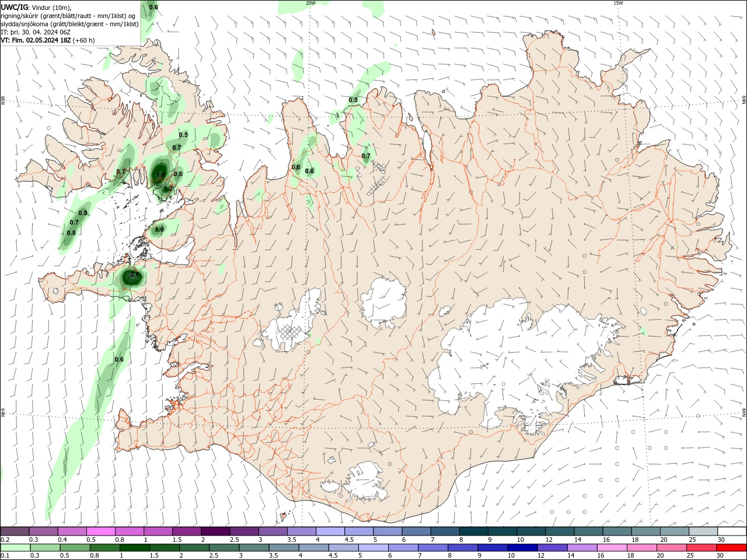Click the darkest purple swatch between 2 and 2.5

click(215, 531)
